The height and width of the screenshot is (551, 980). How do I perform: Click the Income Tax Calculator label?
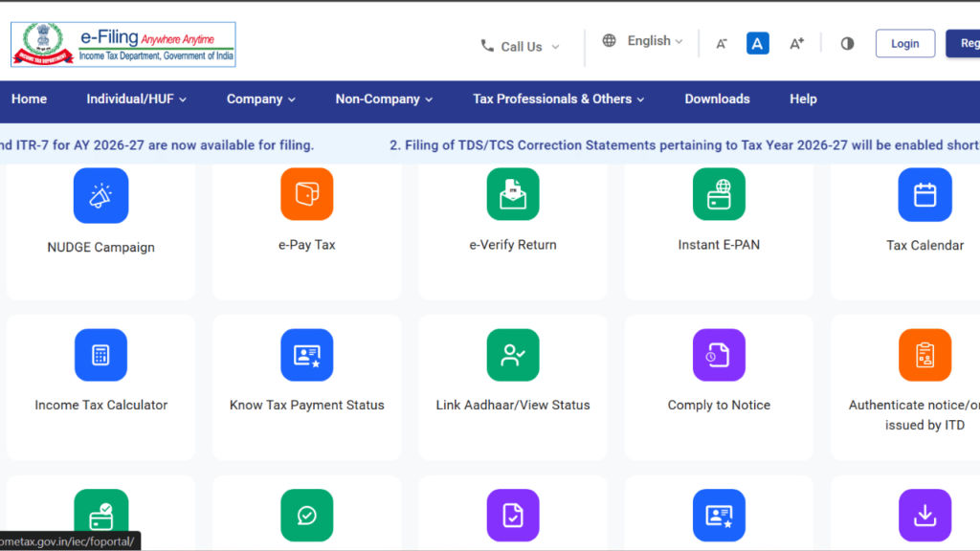coord(100,405)
